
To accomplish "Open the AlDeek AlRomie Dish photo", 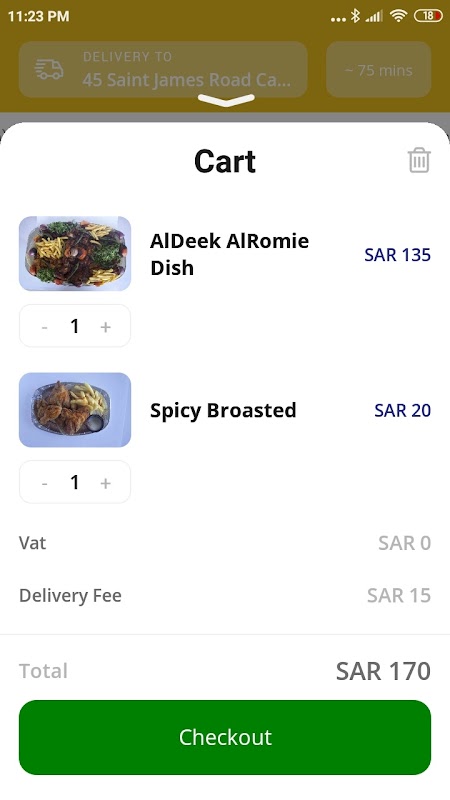I will [75, 254].
